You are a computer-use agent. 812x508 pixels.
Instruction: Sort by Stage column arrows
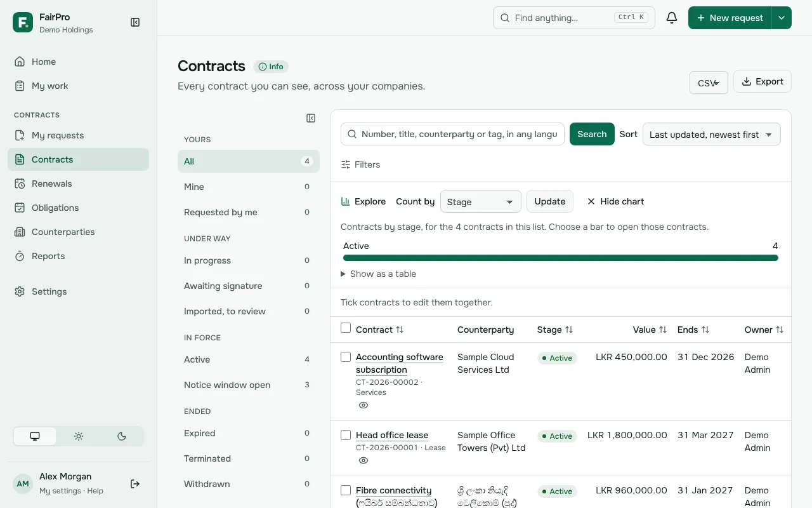point(569,330)
